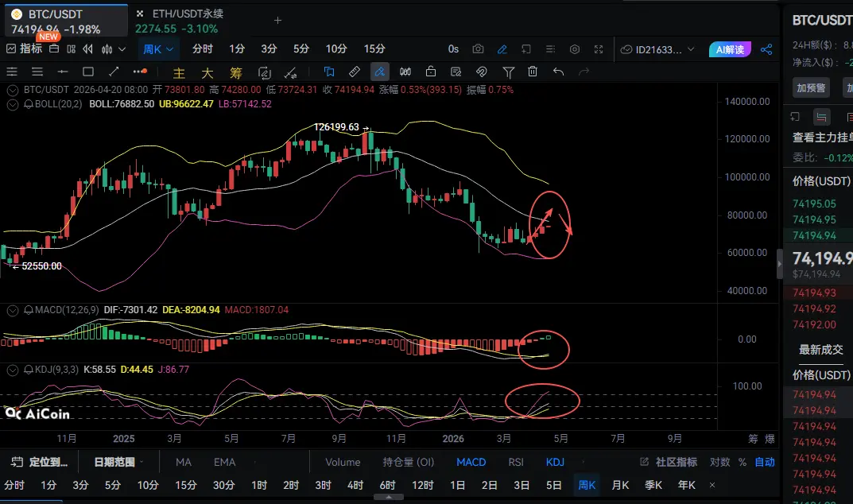Image resolution: width=853 pixels, height=504 pixels.
Task: Toggle the MA overlay indicator
Action: tap(184, 462)
